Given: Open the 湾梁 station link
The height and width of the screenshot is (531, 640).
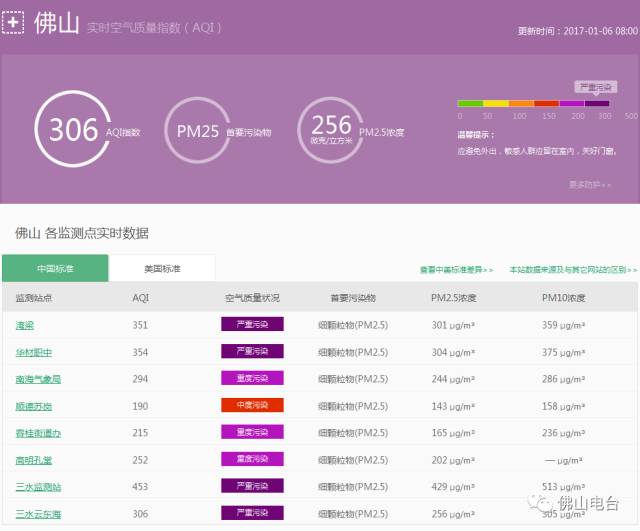Looking at the screenshot, I should coord(24,325).
